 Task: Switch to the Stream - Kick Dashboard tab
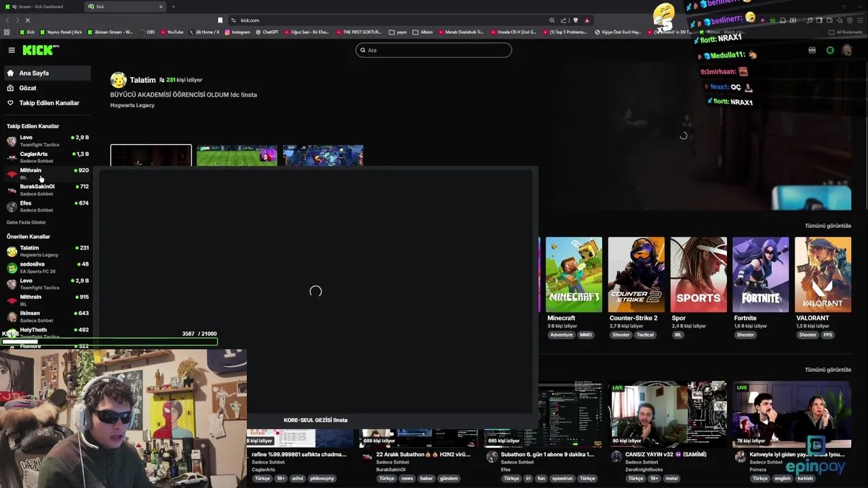click(42, 7)
